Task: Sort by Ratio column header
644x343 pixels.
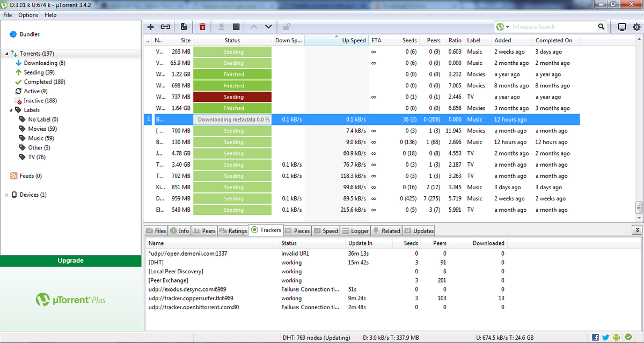Action: [x=455, y=40]
